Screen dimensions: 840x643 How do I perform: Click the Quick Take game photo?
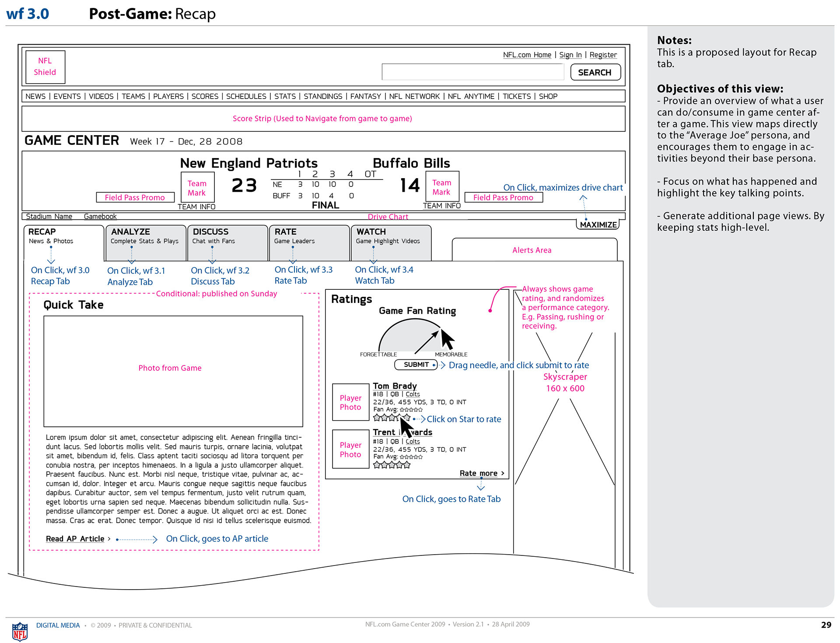(x=173, y=371)
